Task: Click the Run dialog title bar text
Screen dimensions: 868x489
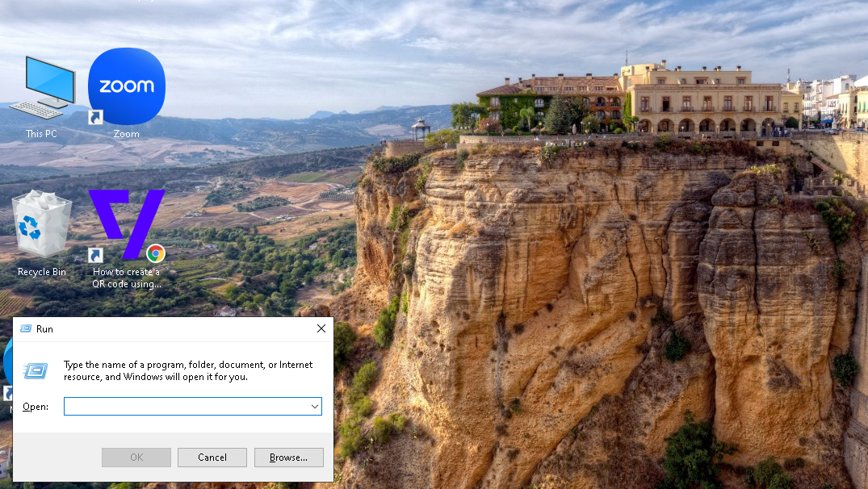Action: (45, 329)
